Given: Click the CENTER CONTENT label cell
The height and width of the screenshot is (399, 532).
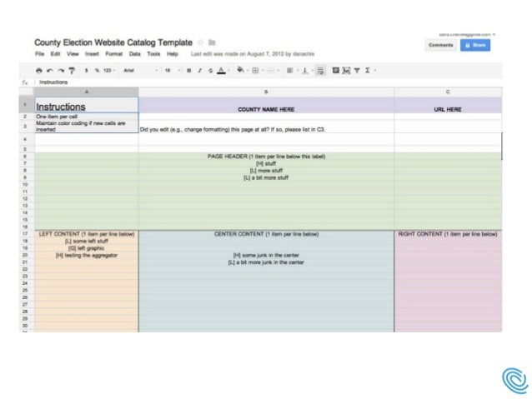Looking at the screenshot, I should [x=266, y=234].
